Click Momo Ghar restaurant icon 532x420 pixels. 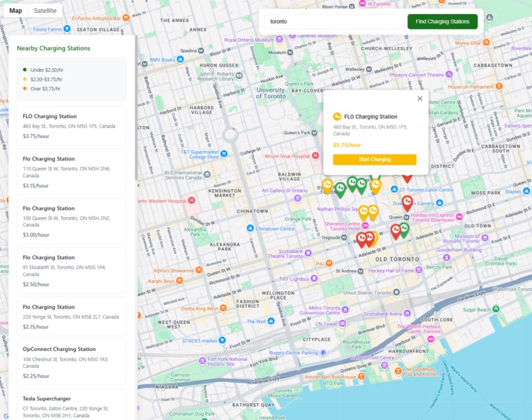487,43
